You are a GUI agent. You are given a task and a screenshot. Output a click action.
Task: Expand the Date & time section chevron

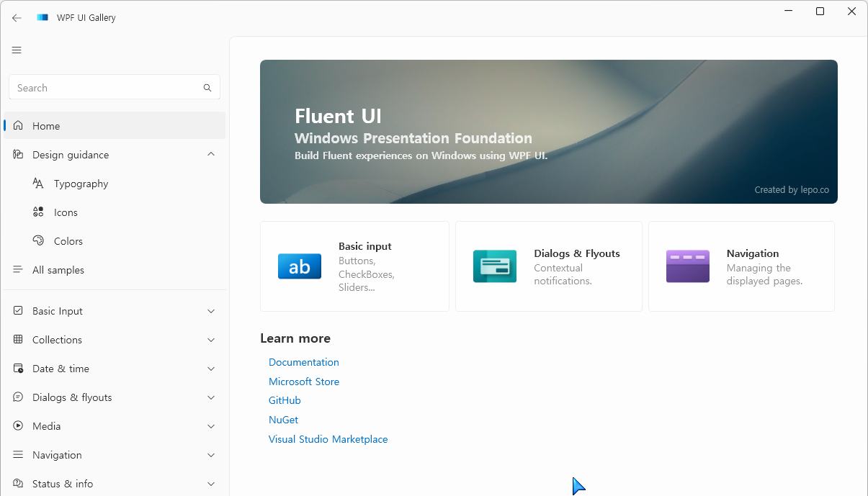tap(211, 369)
